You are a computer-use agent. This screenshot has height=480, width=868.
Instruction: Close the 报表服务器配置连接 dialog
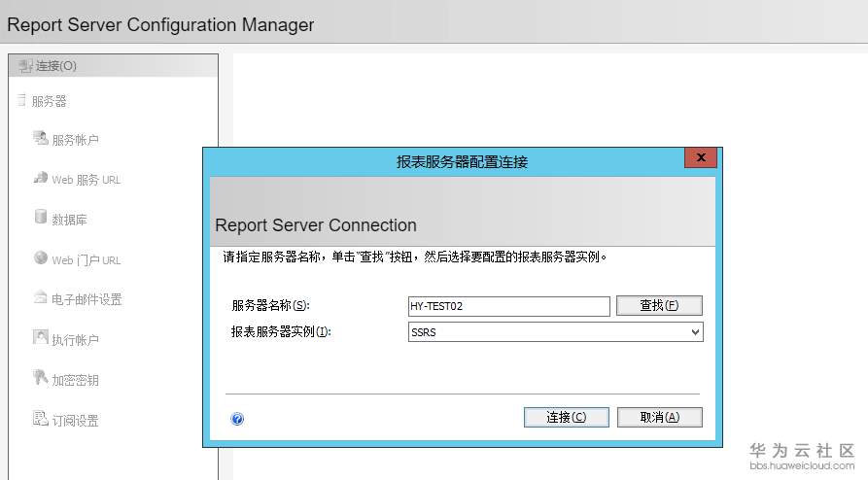[x=700, y=158]
